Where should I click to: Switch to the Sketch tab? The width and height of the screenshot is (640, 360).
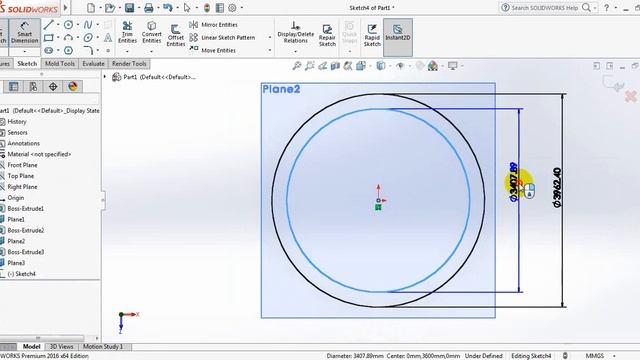(27, 64)
